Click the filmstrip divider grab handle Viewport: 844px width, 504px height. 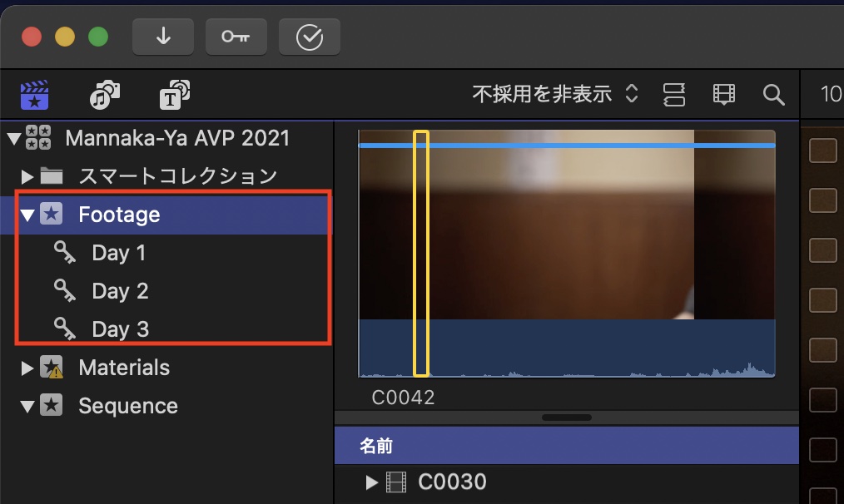point(567,418)
